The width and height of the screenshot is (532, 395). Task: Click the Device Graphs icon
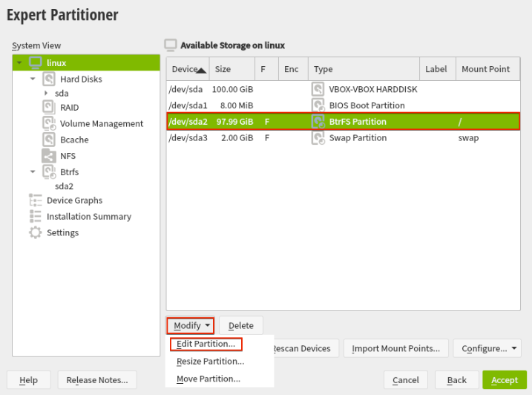36,200
